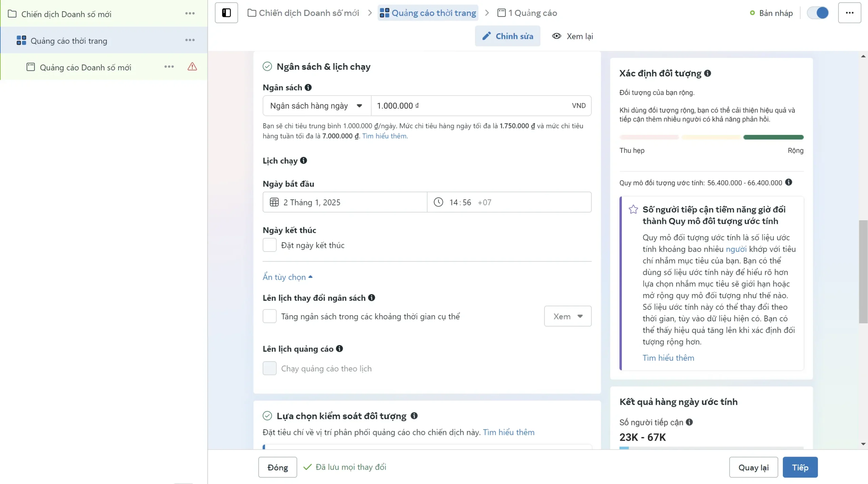
Task: Click the check icon beside Lựa chọn kiểm soát đối tượng
Action: [267, 416]
